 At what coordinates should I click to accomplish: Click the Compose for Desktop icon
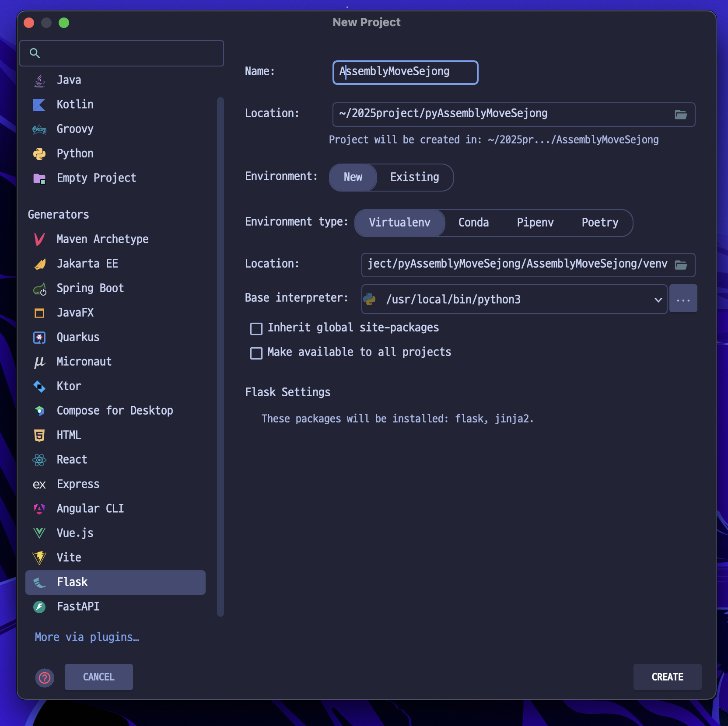pos(39,411)
